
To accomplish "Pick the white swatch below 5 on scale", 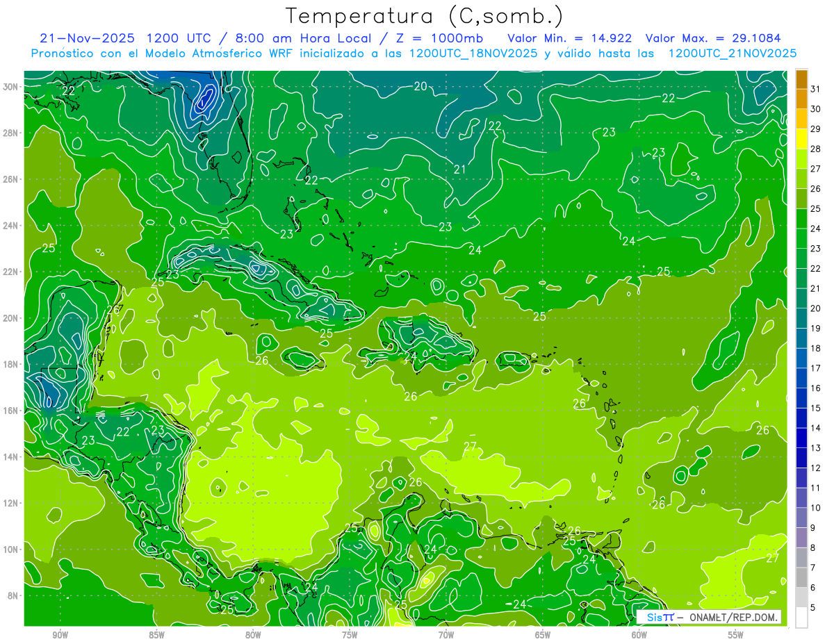I will click(x=801, y=618).
